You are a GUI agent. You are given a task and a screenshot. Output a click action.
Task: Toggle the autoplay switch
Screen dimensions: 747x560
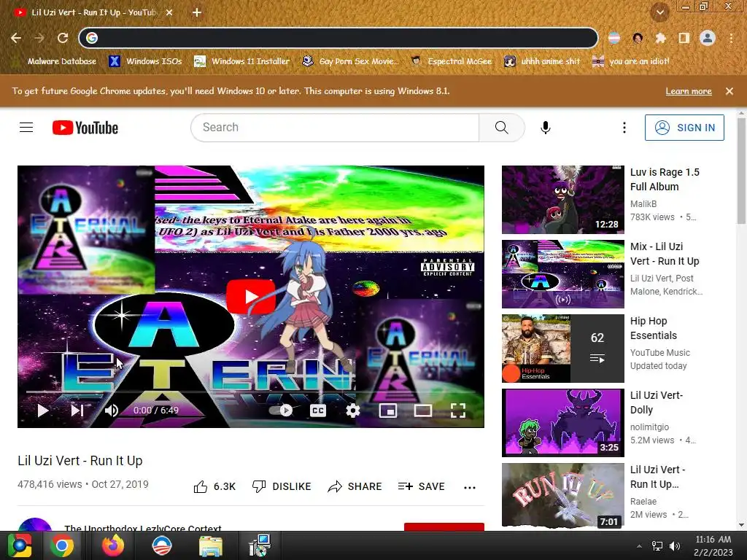coord(281,411)
